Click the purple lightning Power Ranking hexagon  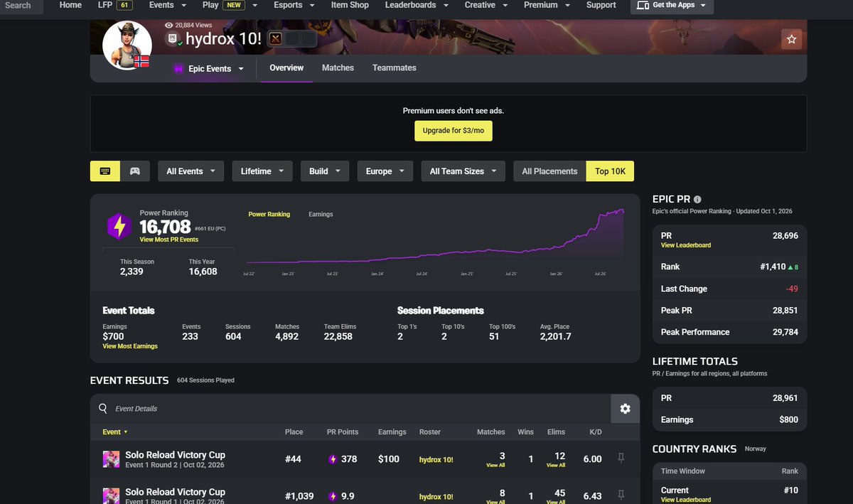[x=119, y=226]
